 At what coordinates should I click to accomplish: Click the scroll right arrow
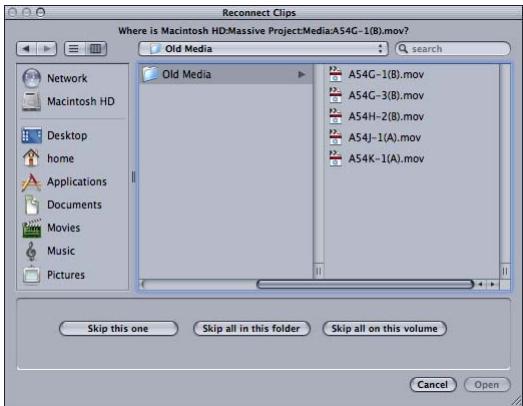pos(493,285)
